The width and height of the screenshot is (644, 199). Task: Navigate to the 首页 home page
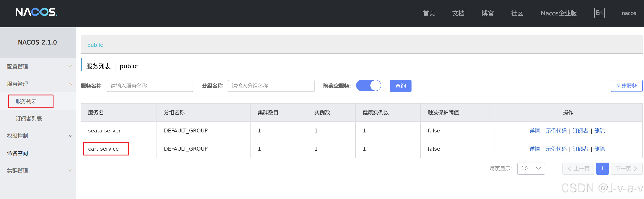pos(429,13)
